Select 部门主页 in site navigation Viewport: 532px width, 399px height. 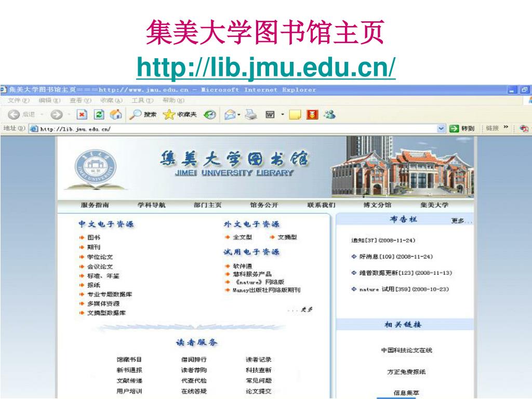(x=208, y=205)
